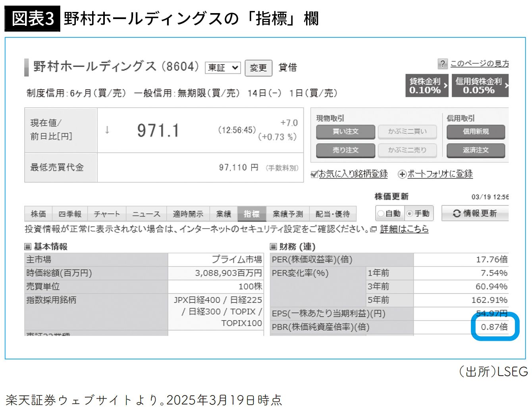This screenshot has width=532, height=409.
Task: Select the 手動 update radio button
Action: coord(410,214)
